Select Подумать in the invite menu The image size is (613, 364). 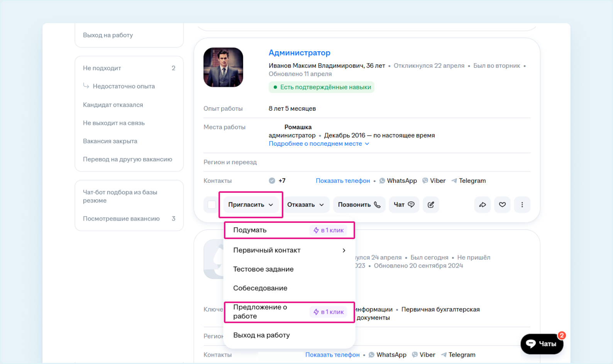(x=289, y=230)
